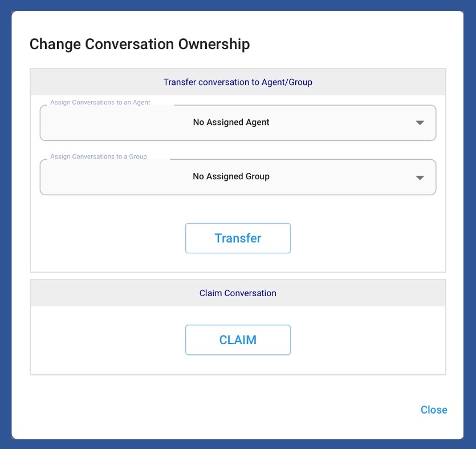The height and width of the screenshot is (449, 476).
Task: Click the "Assign Conversations to a Group" label
Action: pyautogui.click(x=99, y=157)
